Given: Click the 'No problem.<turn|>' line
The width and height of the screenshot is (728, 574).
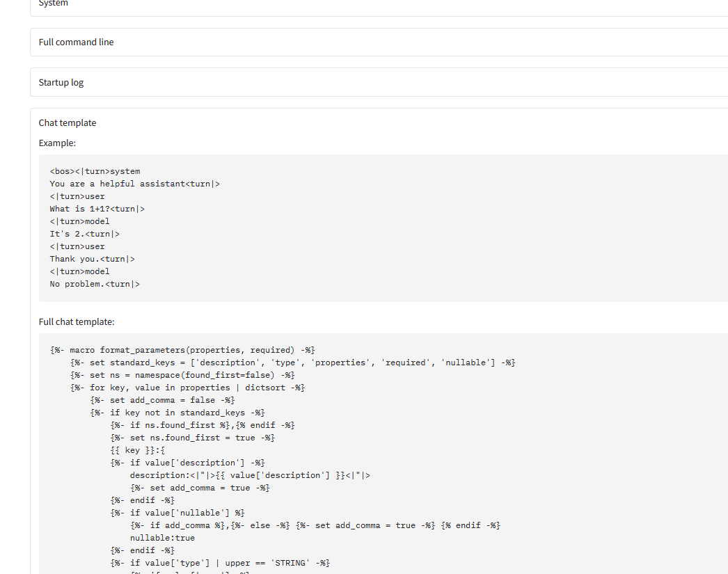Looking at the screenshot, I should click(95, 284).
